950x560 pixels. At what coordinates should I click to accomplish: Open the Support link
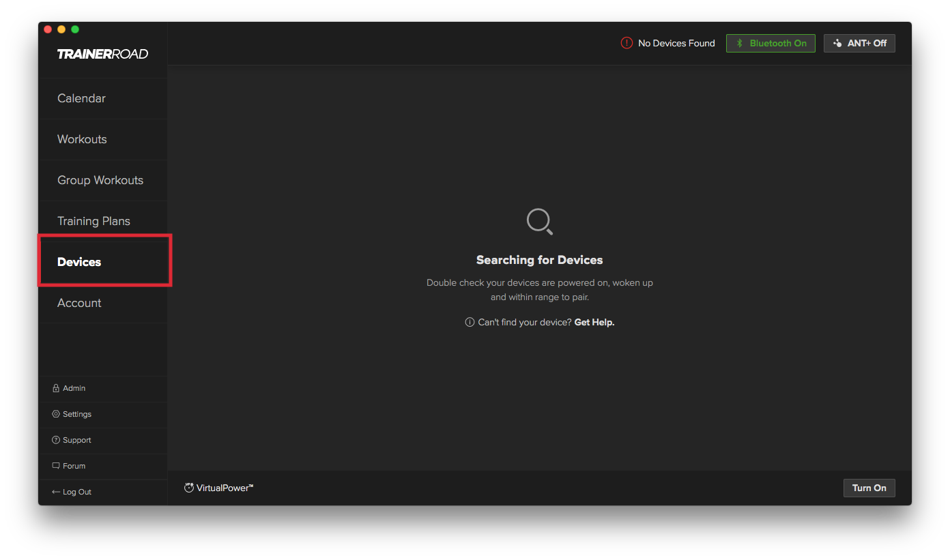point(102,440)
